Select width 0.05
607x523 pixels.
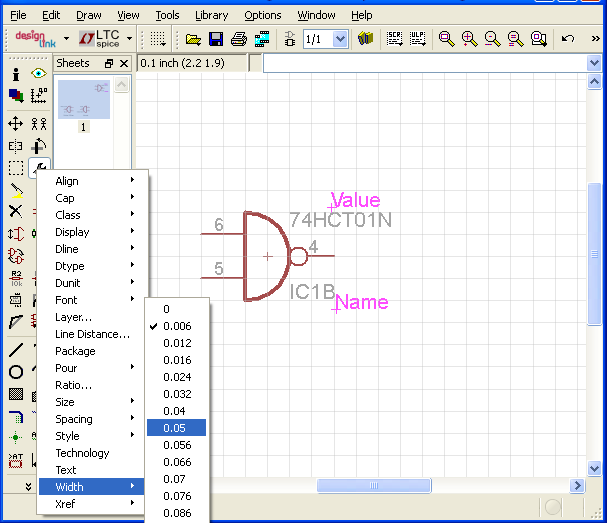pos(177,428)
